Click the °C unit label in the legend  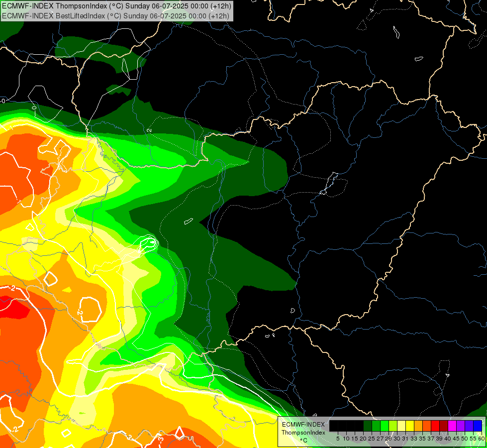pos(303,440)
